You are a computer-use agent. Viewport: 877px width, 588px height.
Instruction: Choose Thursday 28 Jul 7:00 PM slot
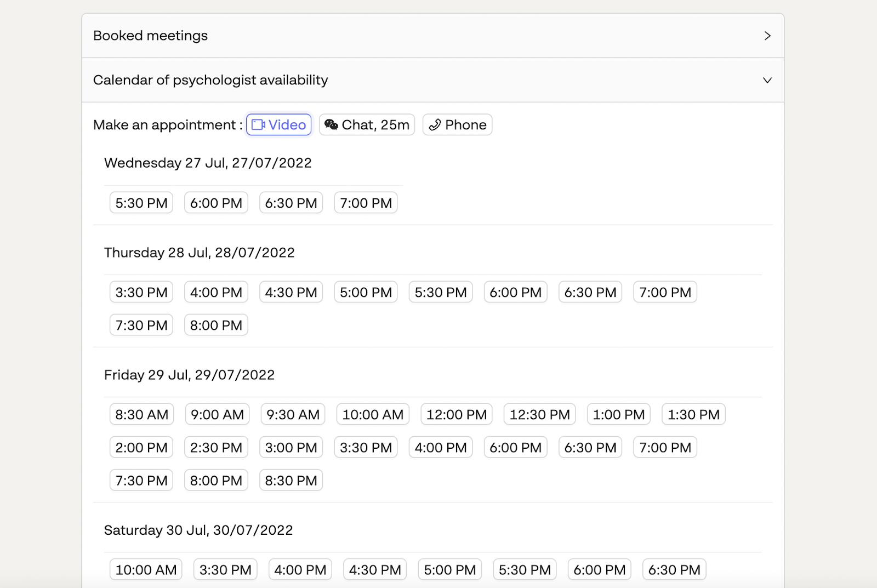click(665, 292)
